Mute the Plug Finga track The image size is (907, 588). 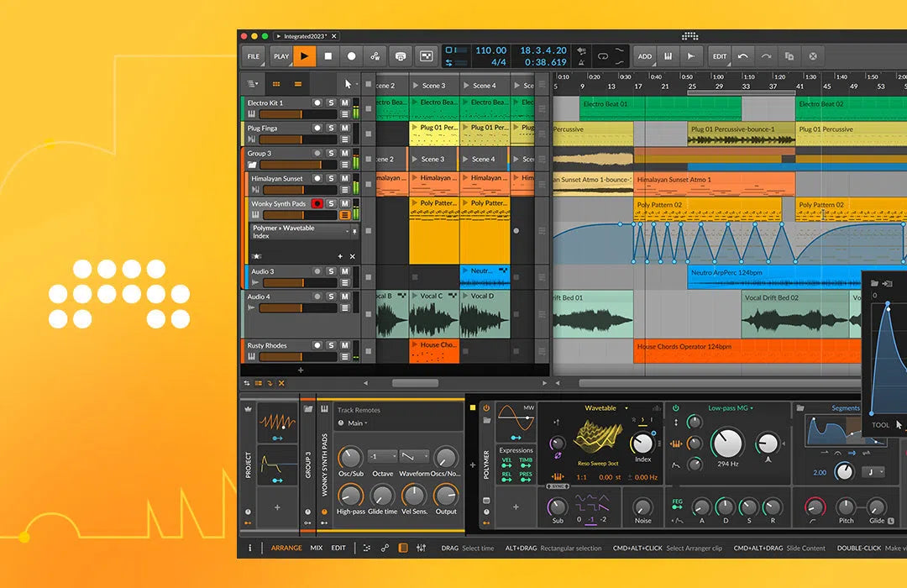pyautogui.click(x=345, y=128)
